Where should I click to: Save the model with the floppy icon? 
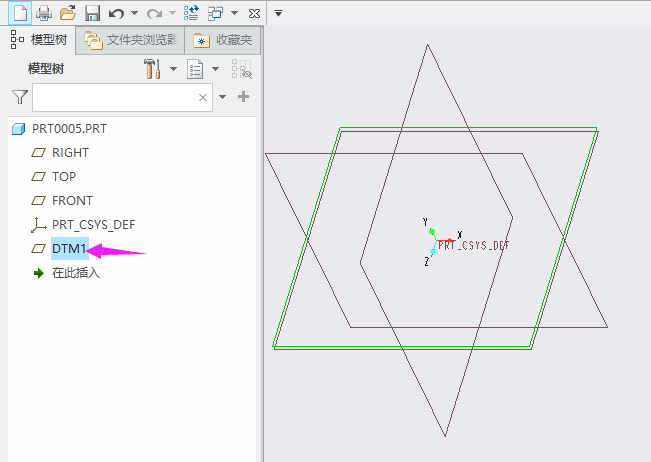pyautogui.click(x=92, y=13)
